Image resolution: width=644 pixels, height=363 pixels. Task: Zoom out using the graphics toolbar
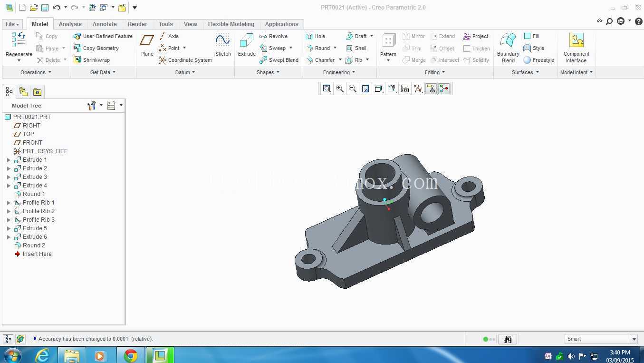tap(353, 88)
